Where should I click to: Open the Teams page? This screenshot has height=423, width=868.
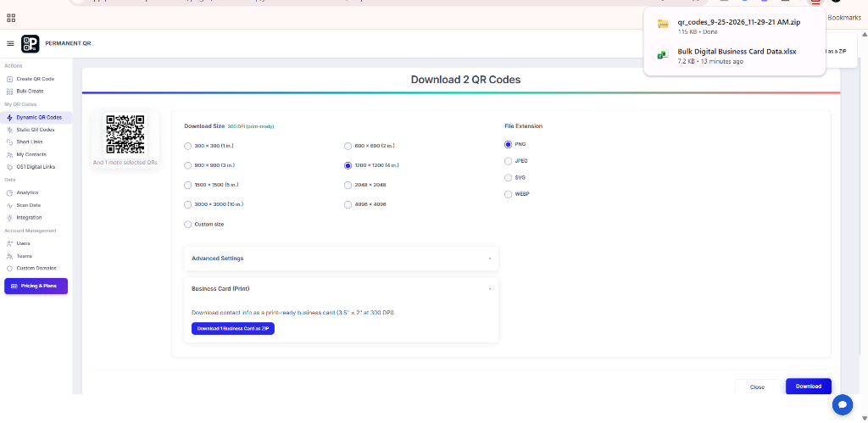click(25, 256)
